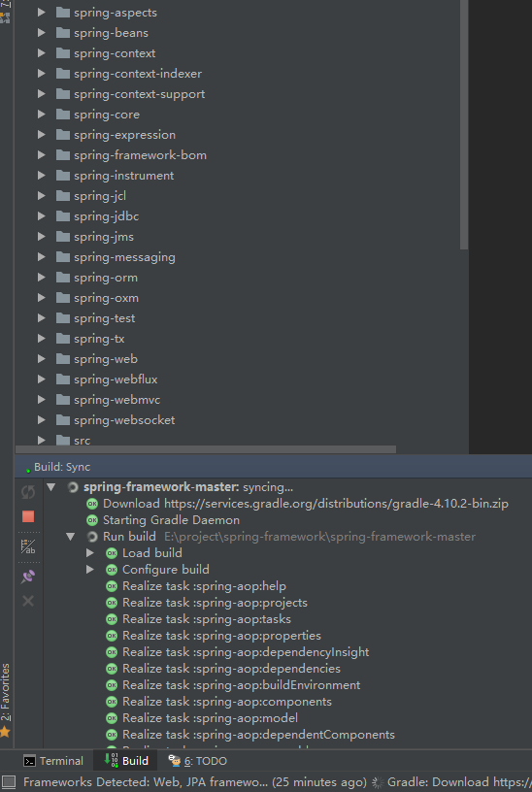
Task: Select Realize task :spring-aop:buildEnvironment row
Action: tap(241, 685)
